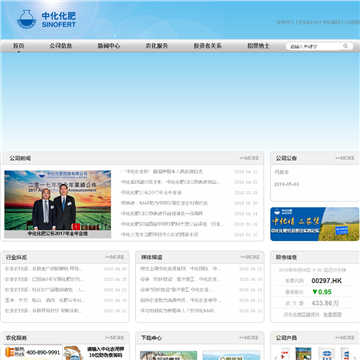Open the 农化服务 navigation menu item
Screen dimensions: 360x360
[157, 46]
